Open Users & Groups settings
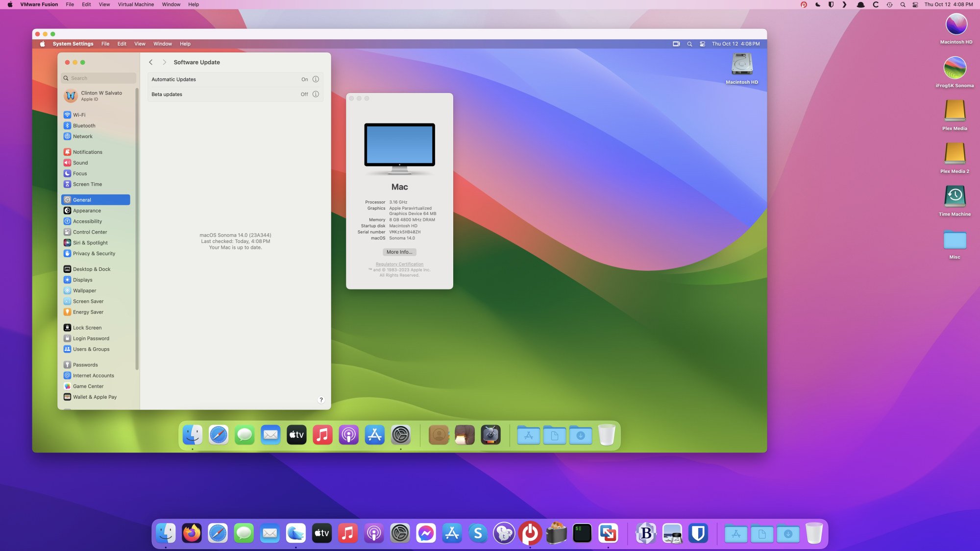Viewport: 980px width, 551px height. (x=96, y=349)
